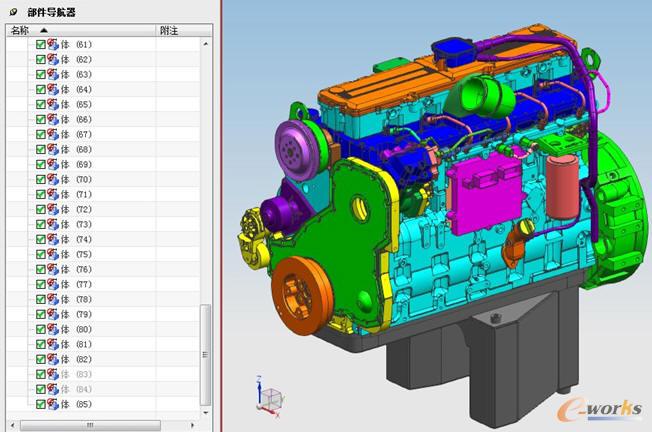Click the horizontal scrollbar right arrow
Image resolution: width=652 pixels, height=432 pixels.
point(194,423)
